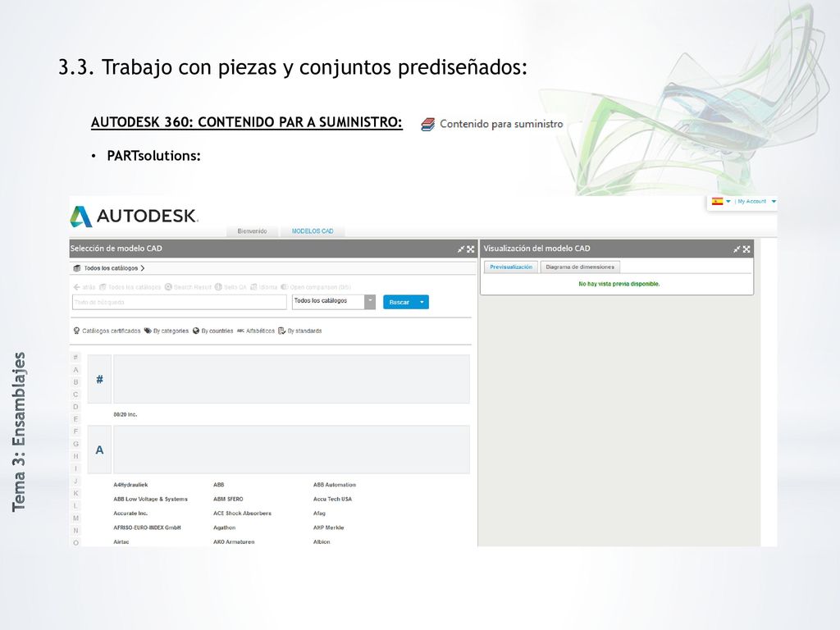Expand the breadcrumb chevron after Todos los catálogos
Viewport: 840px width, 630px height.
[143, 268]
